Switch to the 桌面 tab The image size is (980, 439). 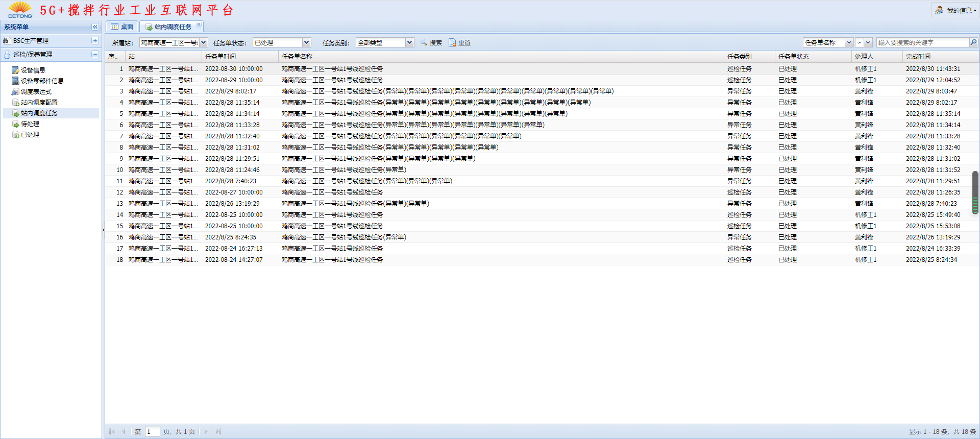[122, 27]
